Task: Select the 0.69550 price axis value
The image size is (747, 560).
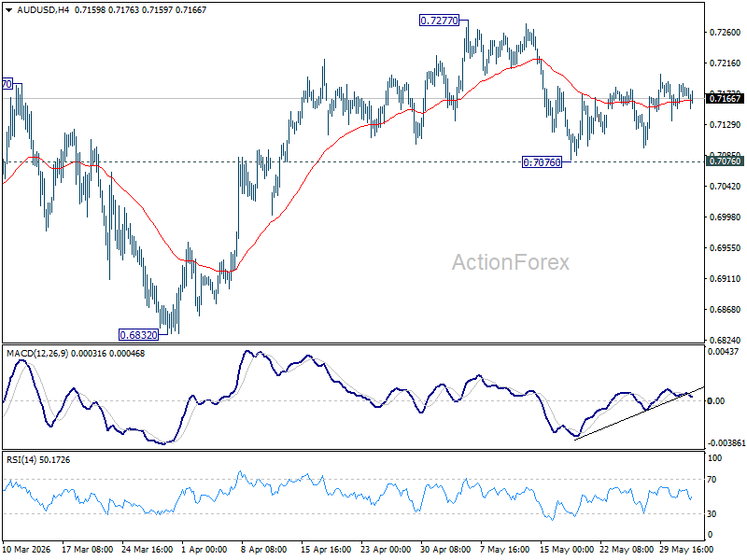Action: pos(726,248)
